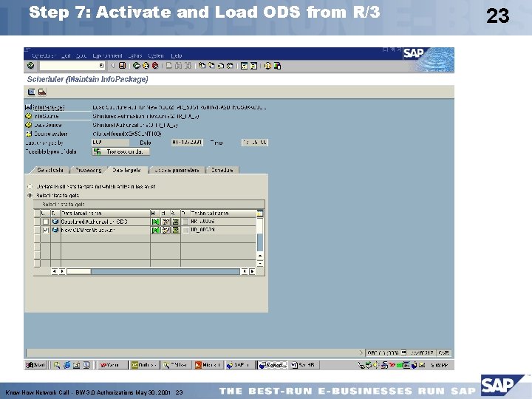The image size is (532, 399).
Task: Expand the status bar left arrow
Action: 361,353
